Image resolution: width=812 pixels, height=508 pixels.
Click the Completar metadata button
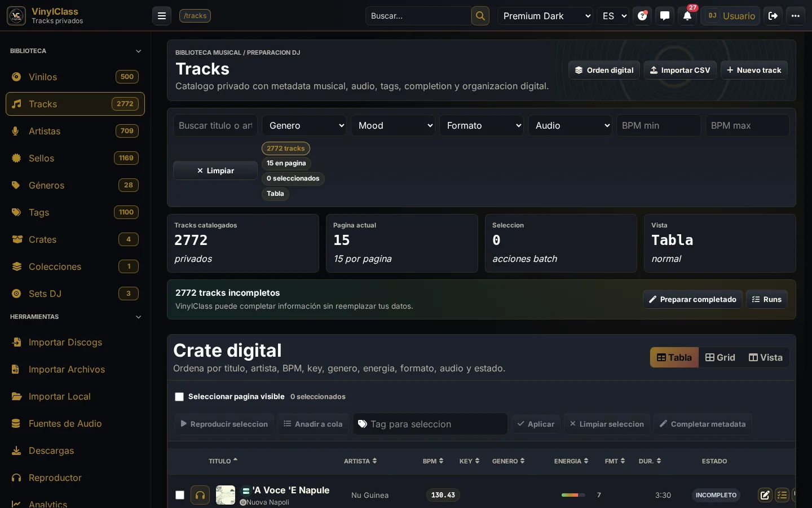(703, 424)
